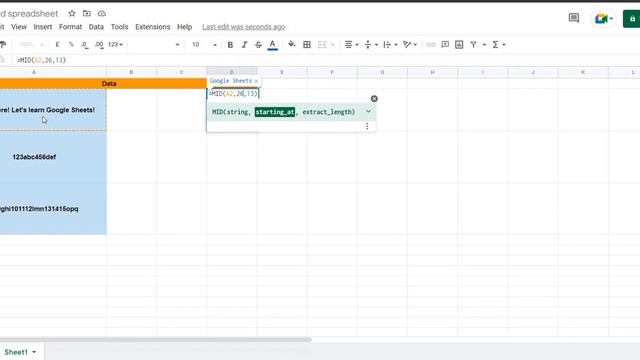
Task: Select the orange Data header cell
Action: [103, 83]
